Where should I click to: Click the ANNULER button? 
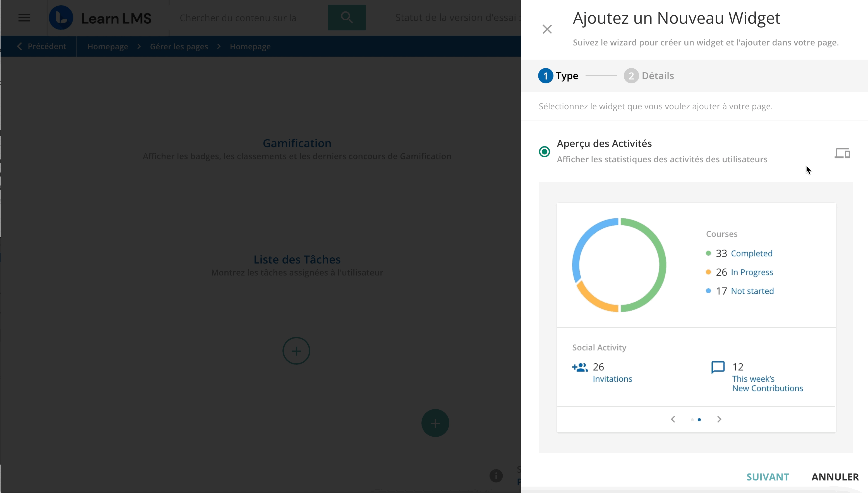click(835, 477)
